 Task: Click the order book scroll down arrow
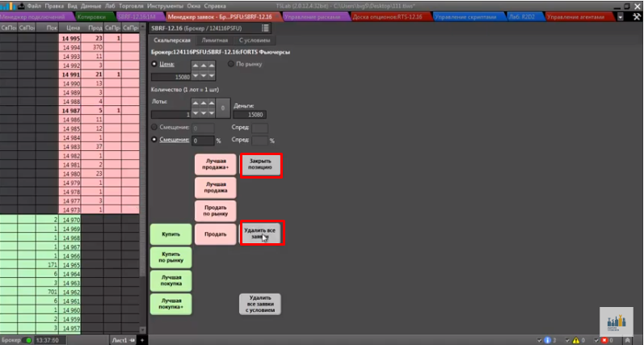coord(142,330)
